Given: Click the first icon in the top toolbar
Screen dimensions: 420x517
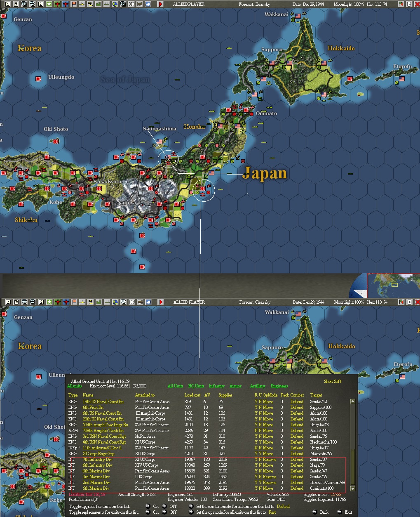Looking at the screenshot, I should coord(7,4).
